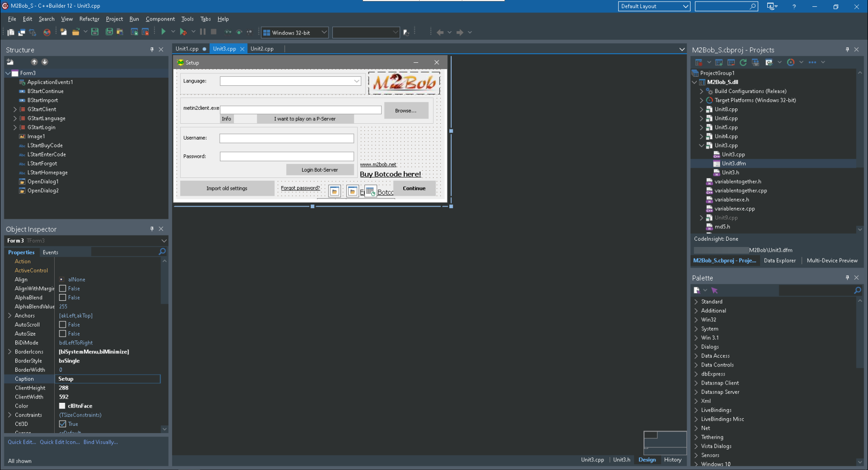
Task: Click Forgot password? link
Action: coord(300,188)
